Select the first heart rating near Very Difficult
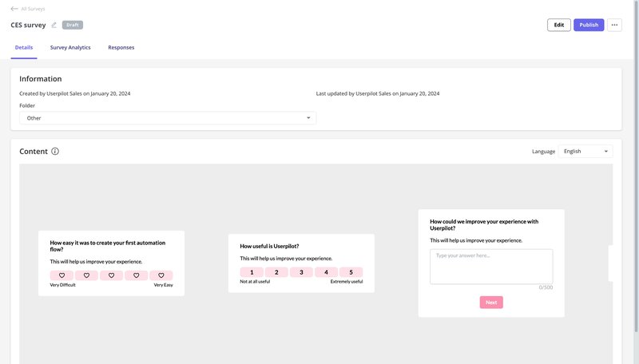The height and width of the screenshot is (364, 639). 62,275
